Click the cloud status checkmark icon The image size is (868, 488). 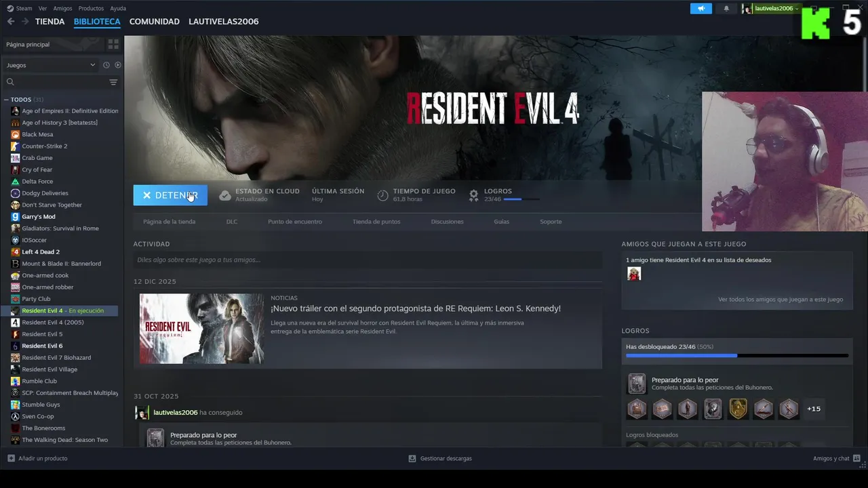point(225,195)
